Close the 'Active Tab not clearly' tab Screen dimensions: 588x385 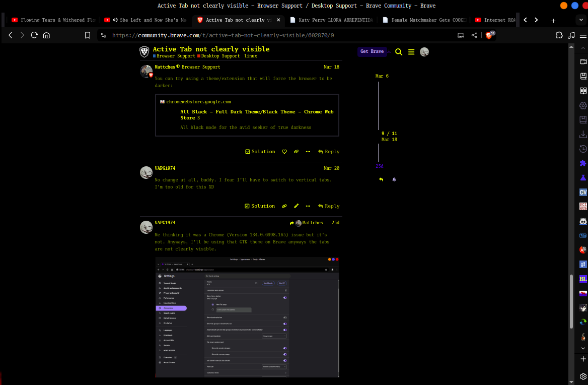coord(278,20)
